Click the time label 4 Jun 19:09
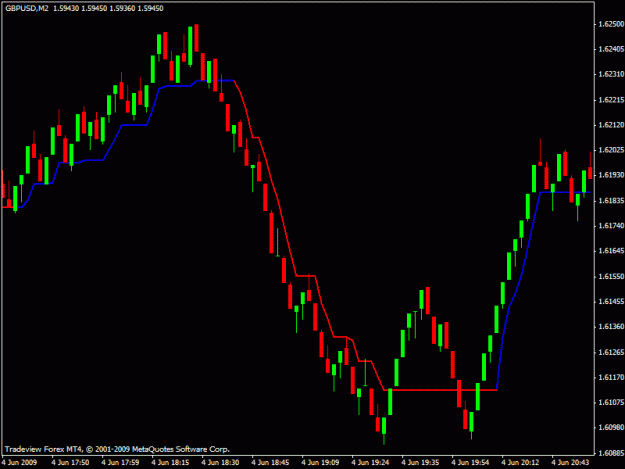The height and width of the screenshot is (469, 625). tap(320, 463)
